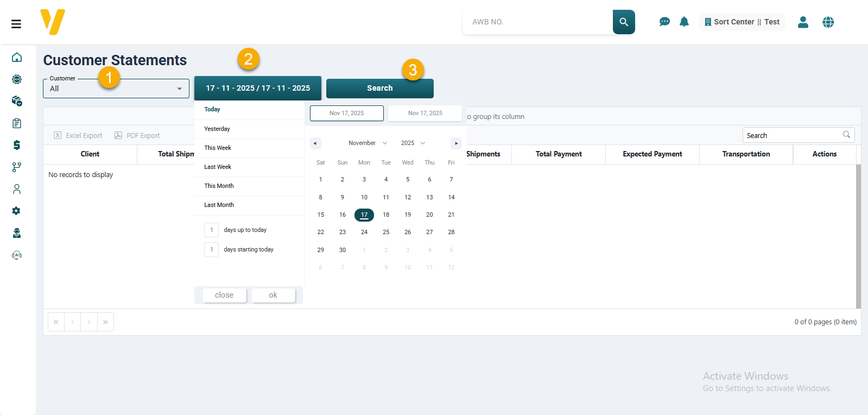Expand the November month dropdown
The width and height of the screenshot is (868, 415).
point(368,143)
